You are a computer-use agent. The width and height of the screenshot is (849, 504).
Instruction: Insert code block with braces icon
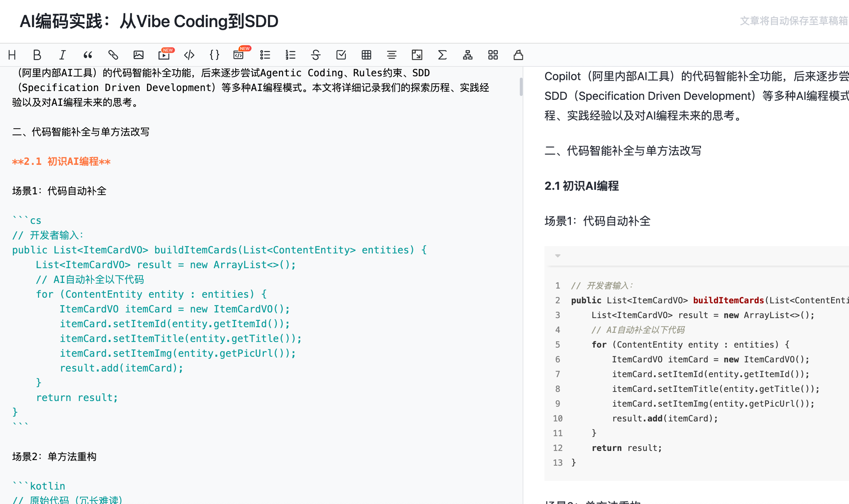coord(214,55)
